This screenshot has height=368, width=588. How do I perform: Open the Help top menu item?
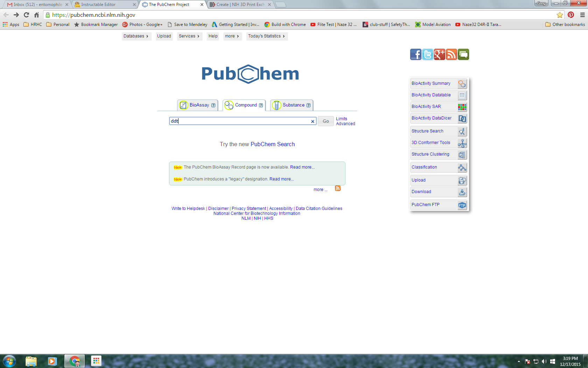click(x=213, y=36)
